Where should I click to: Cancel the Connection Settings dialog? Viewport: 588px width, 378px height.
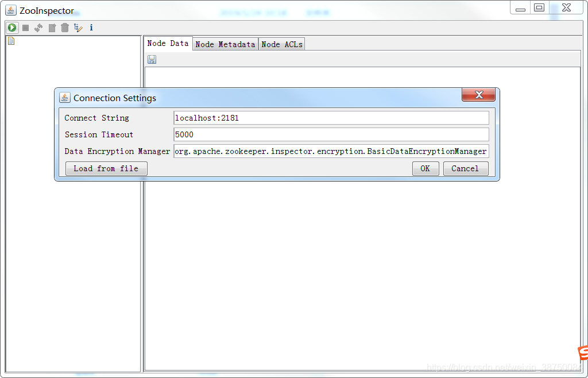465,168
